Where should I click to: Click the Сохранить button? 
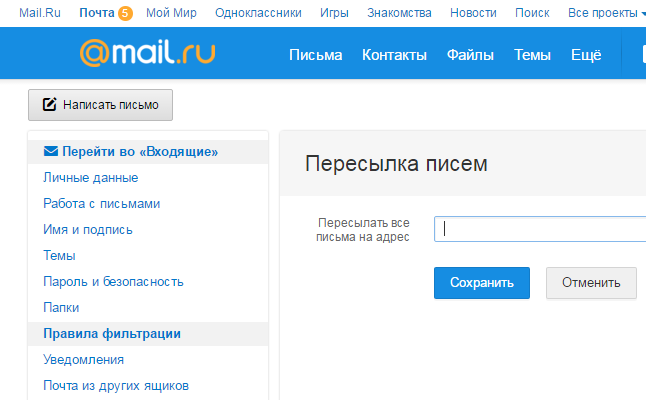pyautogui.click(x=482, y=283)
